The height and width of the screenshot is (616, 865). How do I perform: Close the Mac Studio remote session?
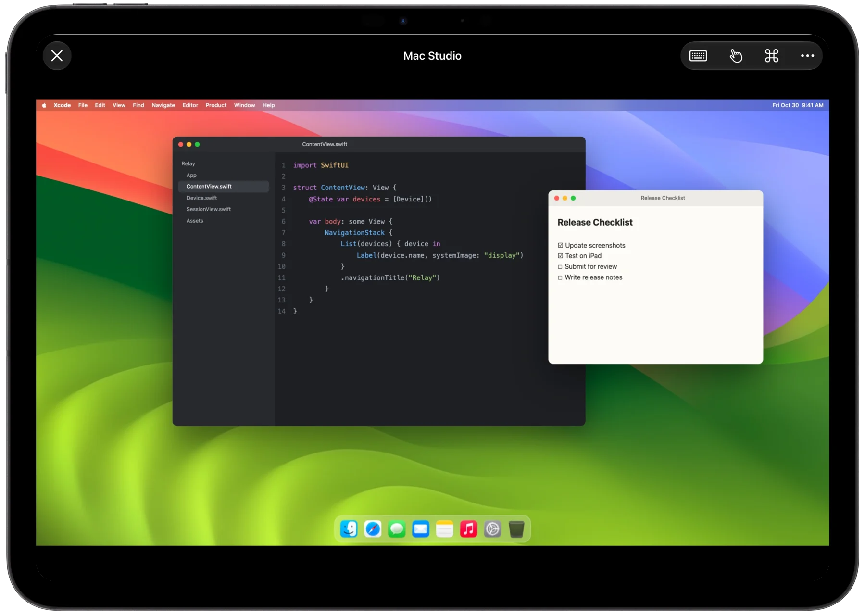click(x=57, y=56)
